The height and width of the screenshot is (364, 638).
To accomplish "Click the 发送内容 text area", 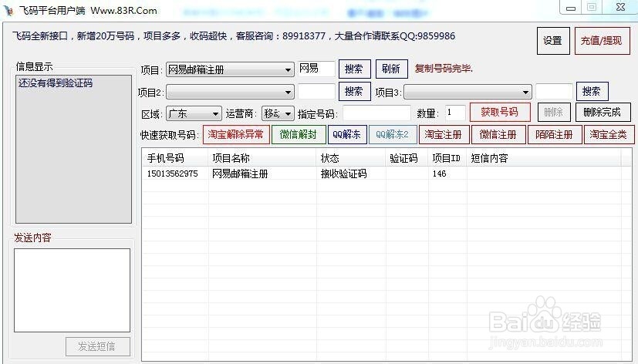I will coord(72,291).
